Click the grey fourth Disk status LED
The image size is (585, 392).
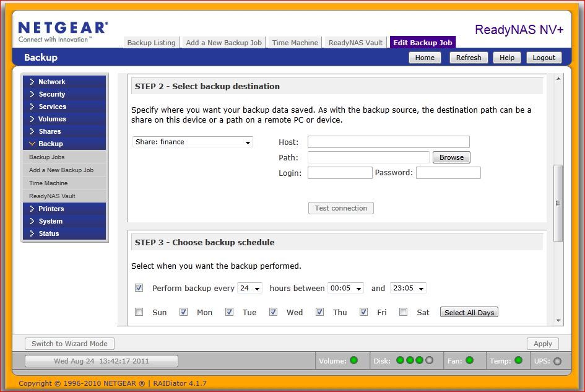[x=430, y=360]
